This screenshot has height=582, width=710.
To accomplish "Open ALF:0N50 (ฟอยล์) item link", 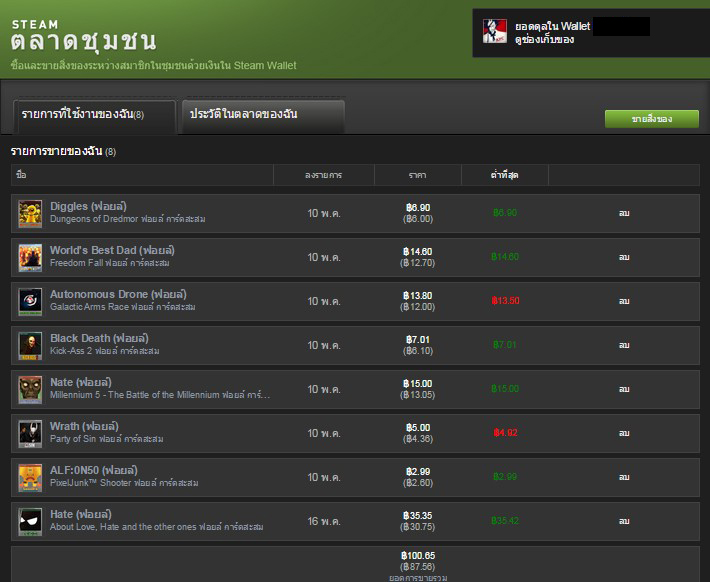I will 94,470.
